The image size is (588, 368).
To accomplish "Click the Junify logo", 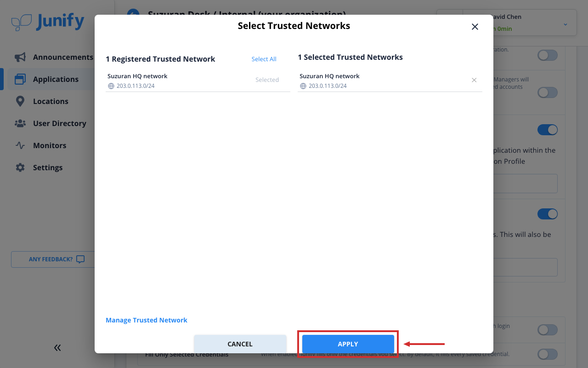I will [48, 22].
